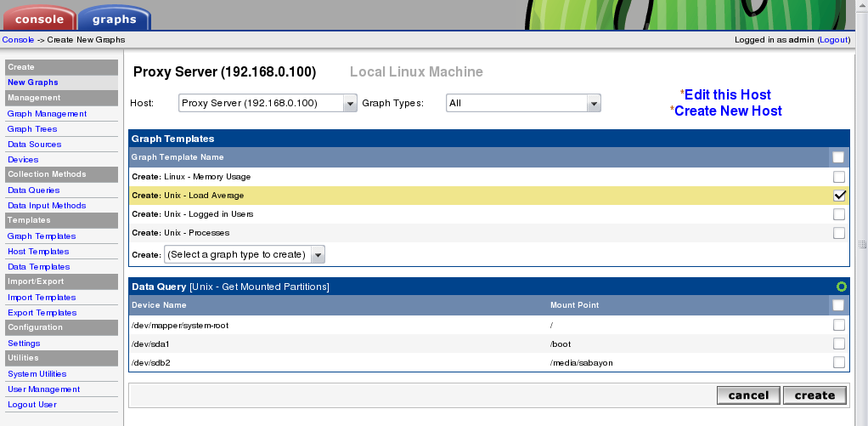Check the Linux - Memory Usage checkbox
The height and width of the screenshot is (426, 868).
(x=839, y=177)
